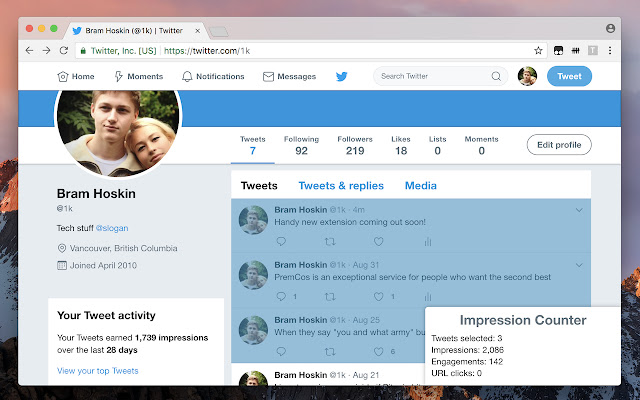
Task: Open the account avatar menu in navbar
Action: tap(527, 76)
